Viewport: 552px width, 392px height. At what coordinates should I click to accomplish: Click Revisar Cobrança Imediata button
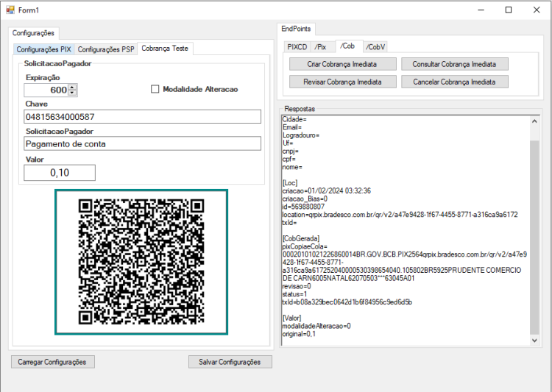tap(343, 82)
